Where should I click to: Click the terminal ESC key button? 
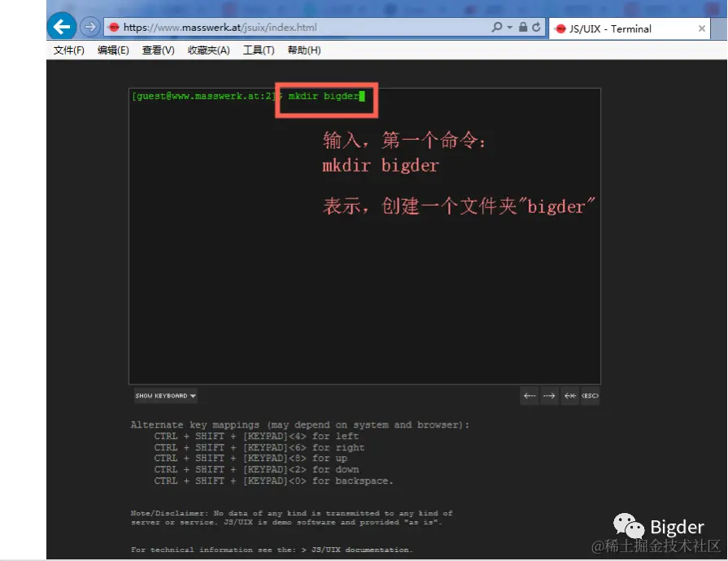(590, 396)
